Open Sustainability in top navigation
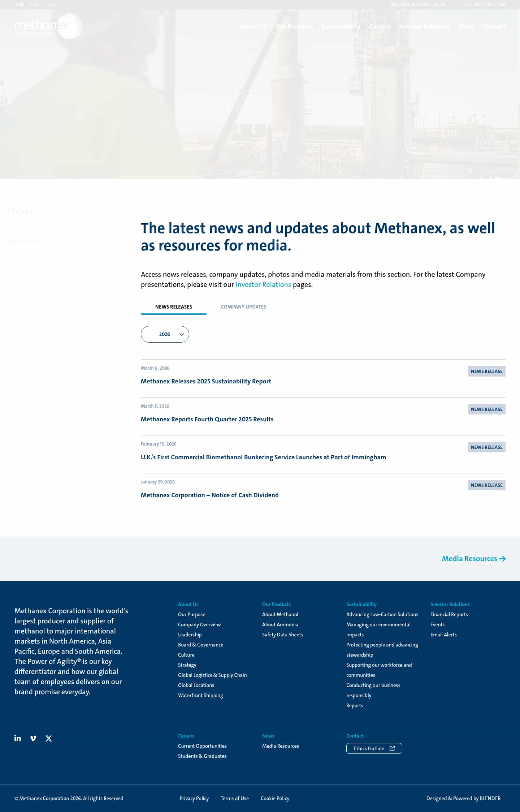The height and width of the screenshot is (812, 520). [x=341, y=26]
